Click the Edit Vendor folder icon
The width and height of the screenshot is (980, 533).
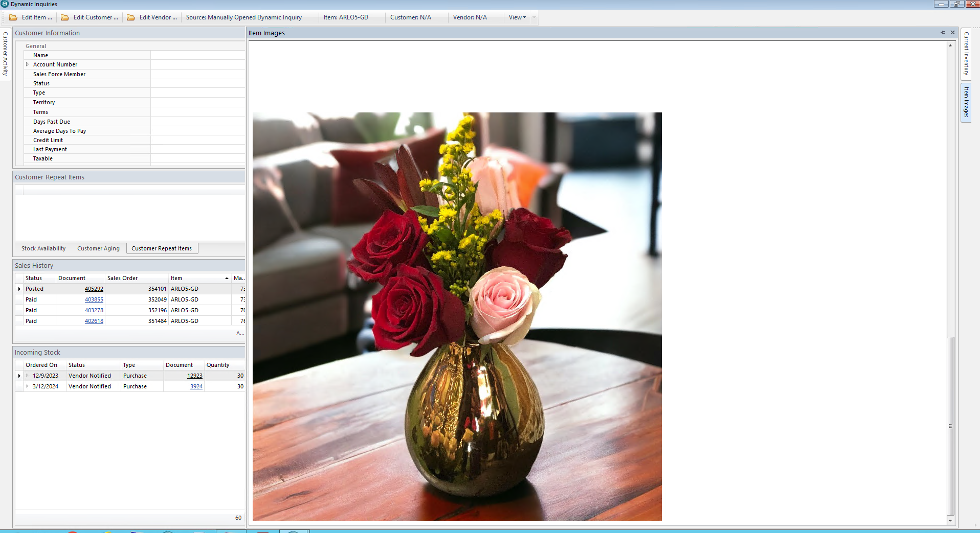(131, 17)
